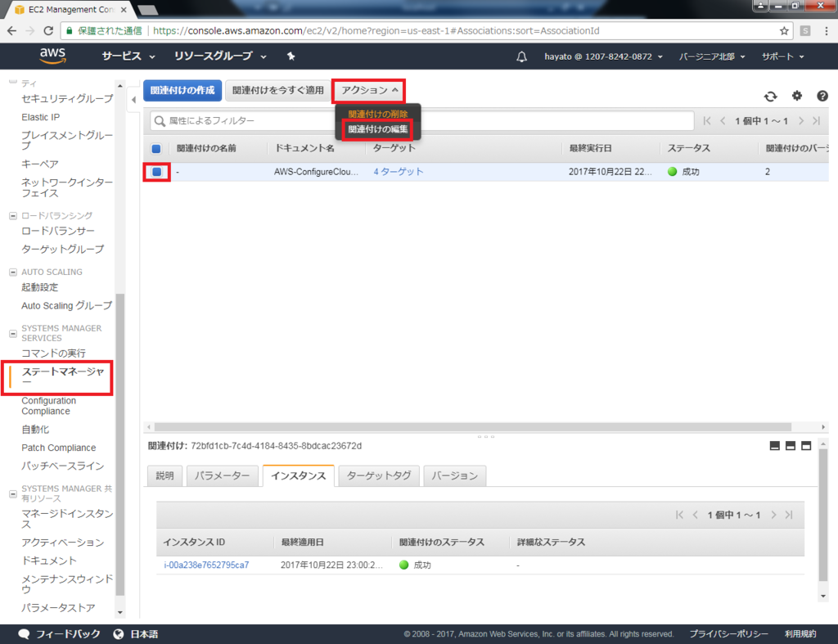Toggle the アクション dropdown
This screenshot has width=838, height=644.
pyautogui.click(x=369, y=90)
